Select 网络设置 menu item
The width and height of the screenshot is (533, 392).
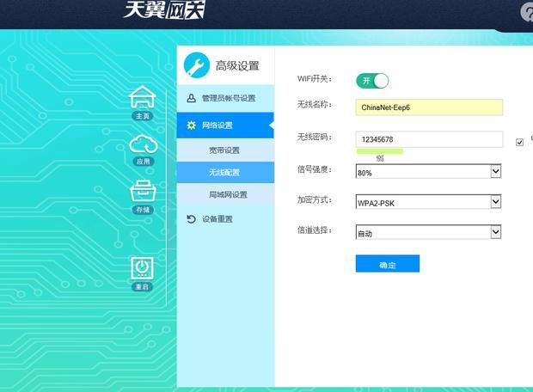(x=225, y=126)
